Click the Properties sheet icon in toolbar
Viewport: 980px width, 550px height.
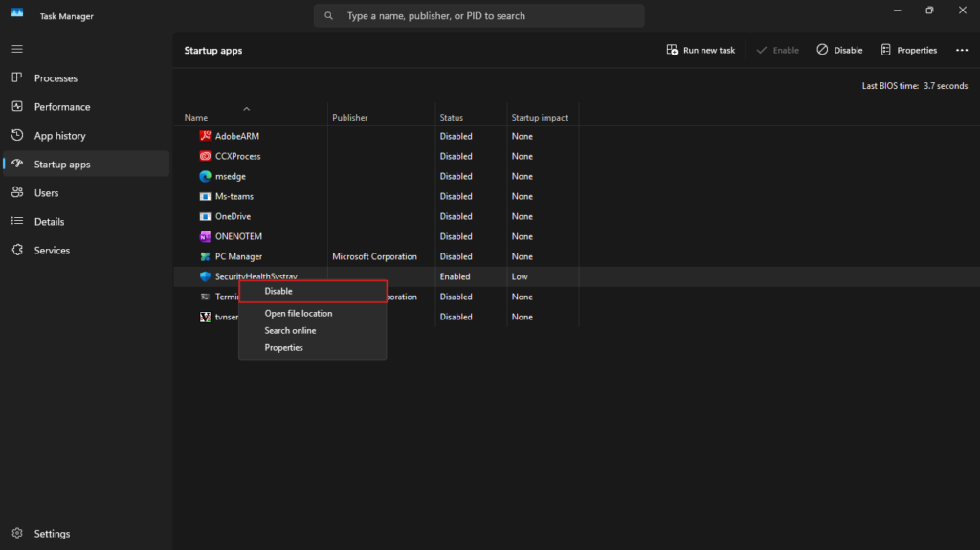[885, 50]
